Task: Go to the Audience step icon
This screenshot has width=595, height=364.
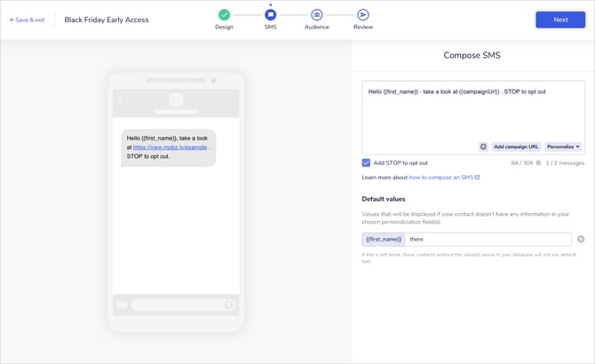Action: click(x=316, y=15)
